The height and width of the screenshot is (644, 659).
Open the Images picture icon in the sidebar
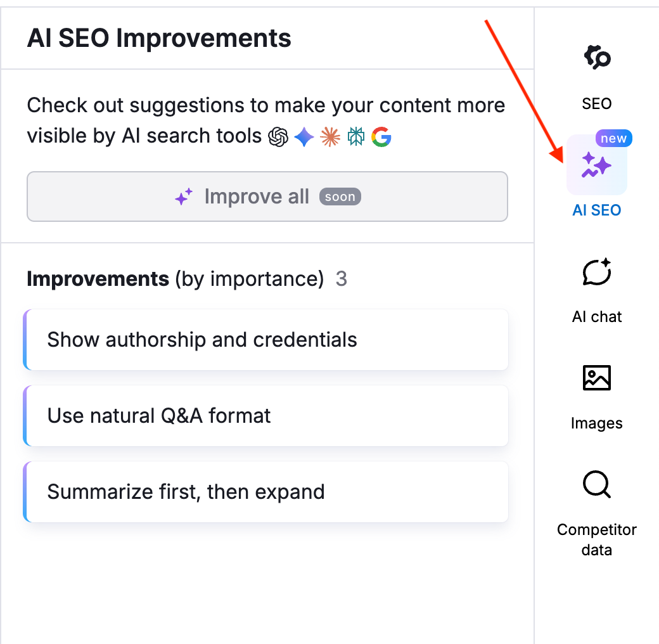pyautogui.click(x=596, y=378)
